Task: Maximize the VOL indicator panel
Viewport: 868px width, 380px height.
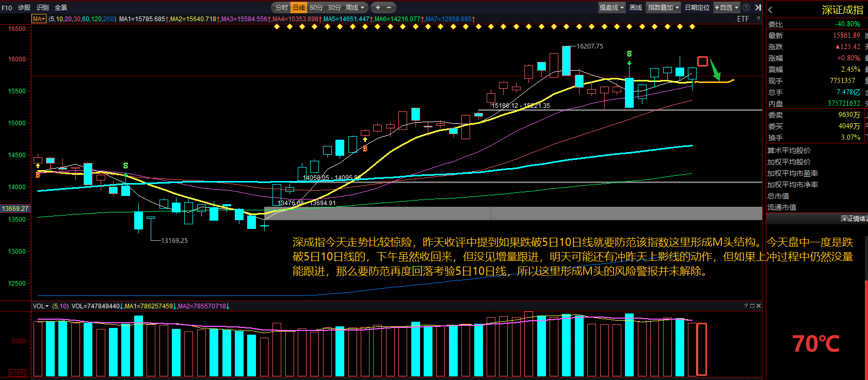Action: (752, 306)
